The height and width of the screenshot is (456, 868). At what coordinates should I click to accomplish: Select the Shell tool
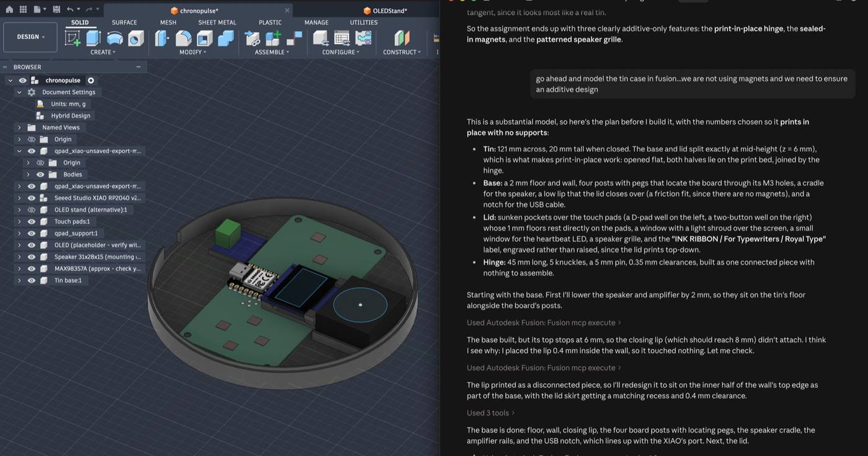[205, 38]
